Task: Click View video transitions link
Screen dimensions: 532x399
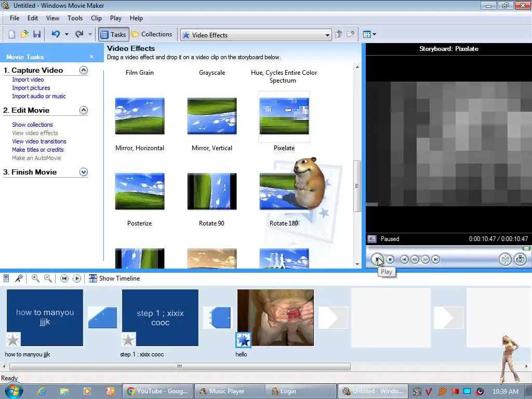Action: [39, 141]
